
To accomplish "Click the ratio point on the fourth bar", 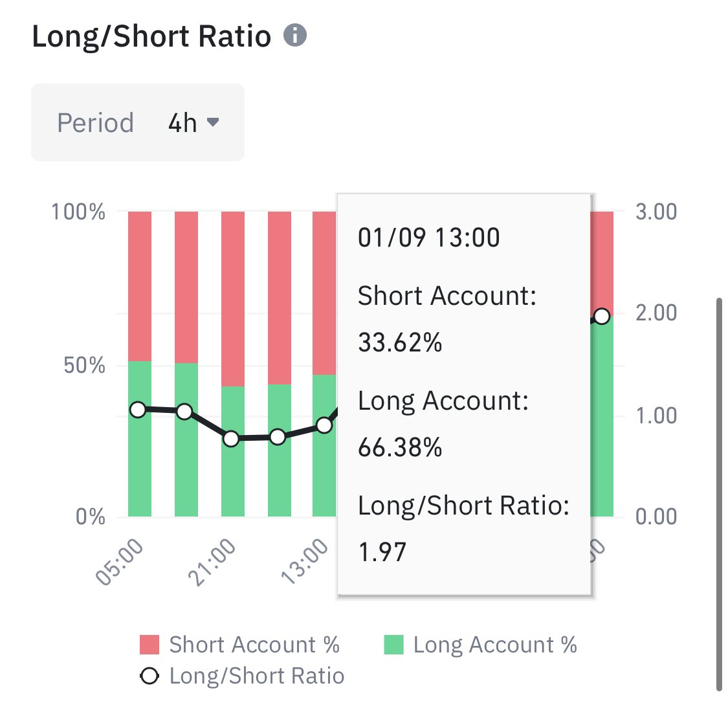I will pos(278,437).
